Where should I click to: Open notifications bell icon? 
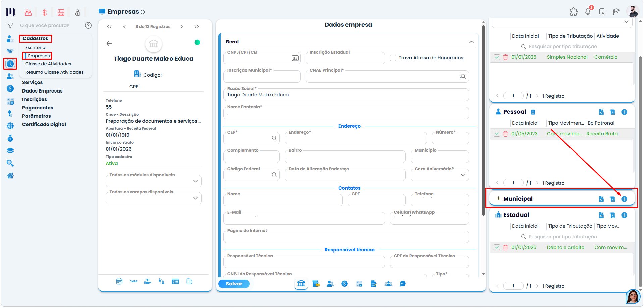(x=588, y=12)
